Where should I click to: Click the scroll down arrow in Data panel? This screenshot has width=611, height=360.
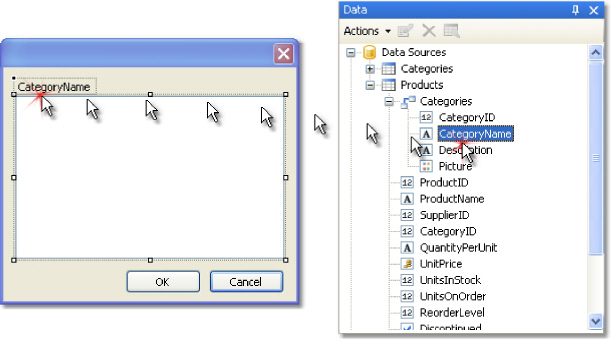click(595, 321)
